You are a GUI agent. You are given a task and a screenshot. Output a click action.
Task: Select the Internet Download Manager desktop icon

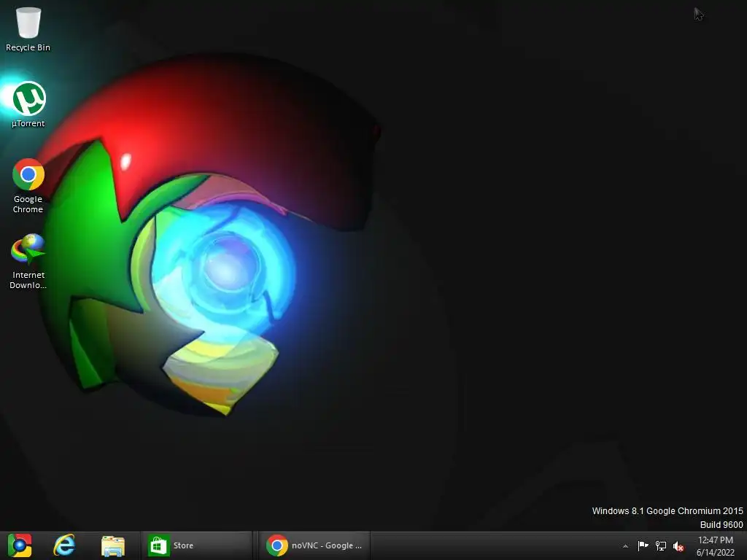28,261
